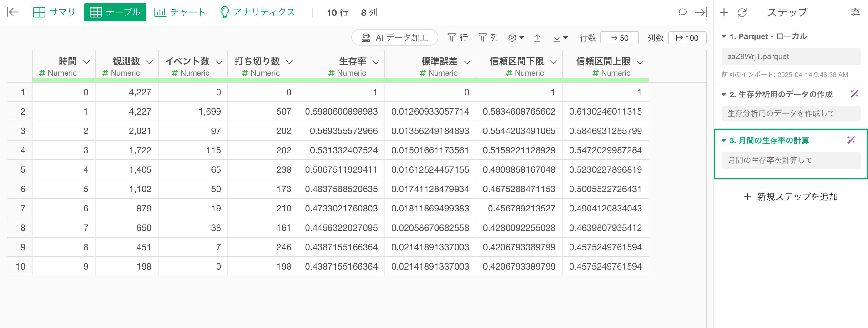The width and height of the screenshot is (868, 328).
Task: Click the row filter funnel button
Action: click(x=457, y=38)
